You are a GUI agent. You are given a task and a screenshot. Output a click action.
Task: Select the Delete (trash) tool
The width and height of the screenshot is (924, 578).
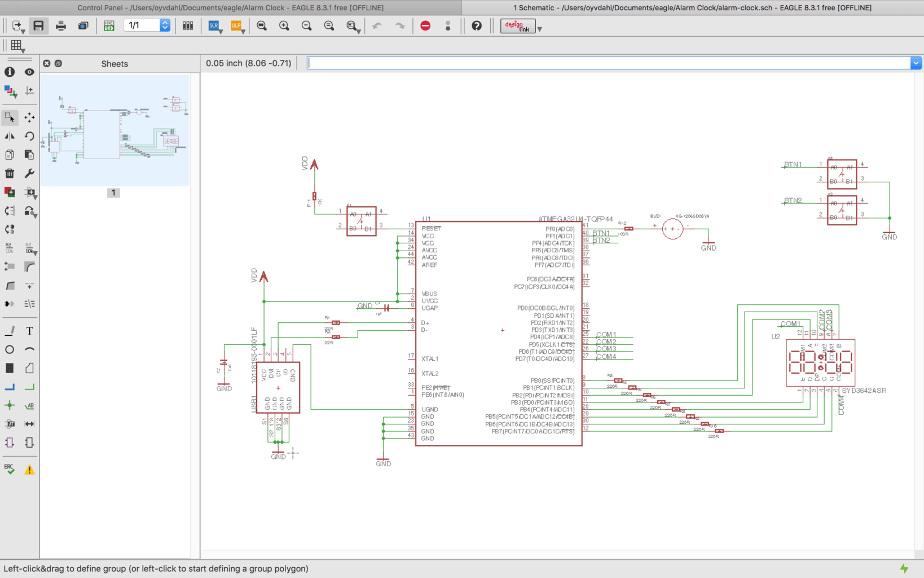[x=10, y=173]
